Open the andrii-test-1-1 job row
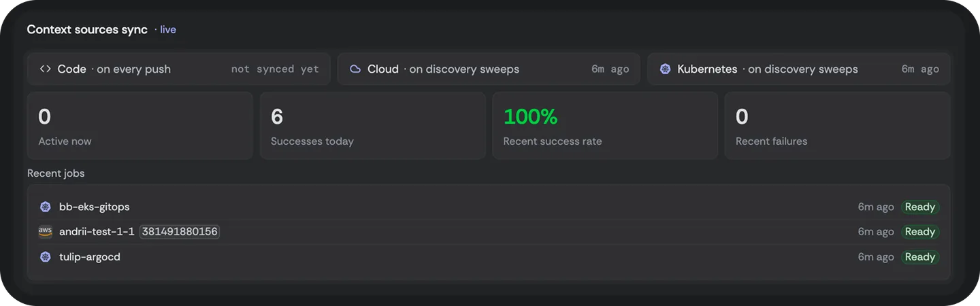This screenshot has width=980, height=306. pyautogui.click(x=489, y=232)
